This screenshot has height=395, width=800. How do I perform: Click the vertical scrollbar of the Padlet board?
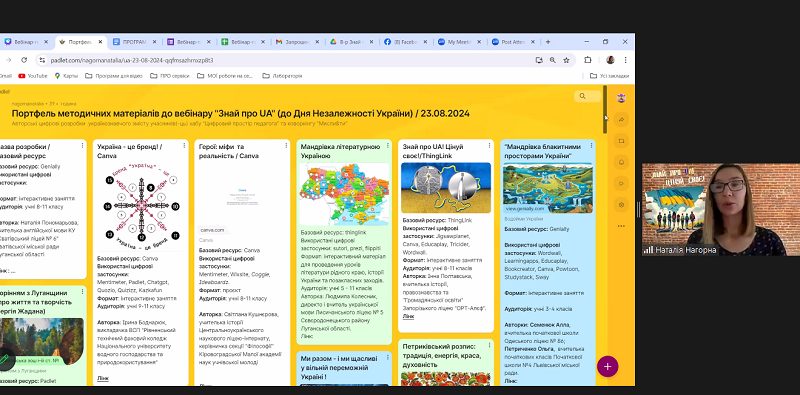point(605,110)
